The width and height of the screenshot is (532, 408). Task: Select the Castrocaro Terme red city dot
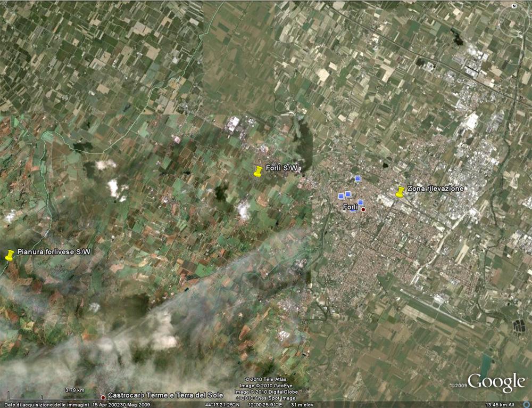coord(103,397)
